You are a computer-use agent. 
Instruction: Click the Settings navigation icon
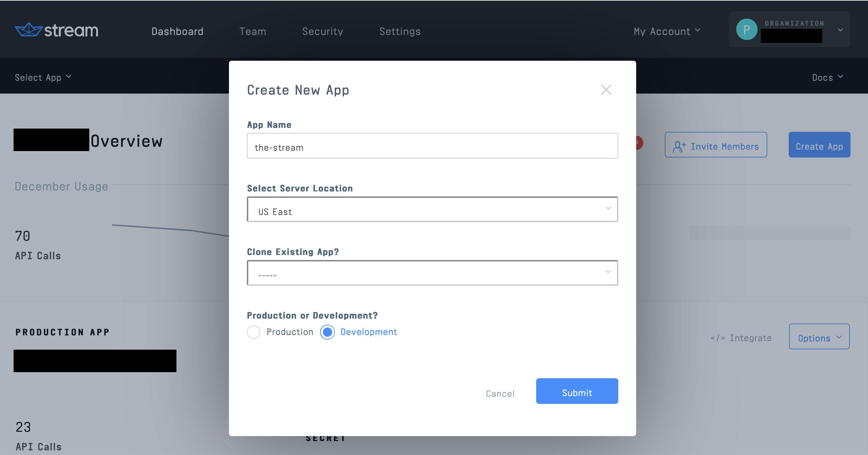click(x=400, y=31)
